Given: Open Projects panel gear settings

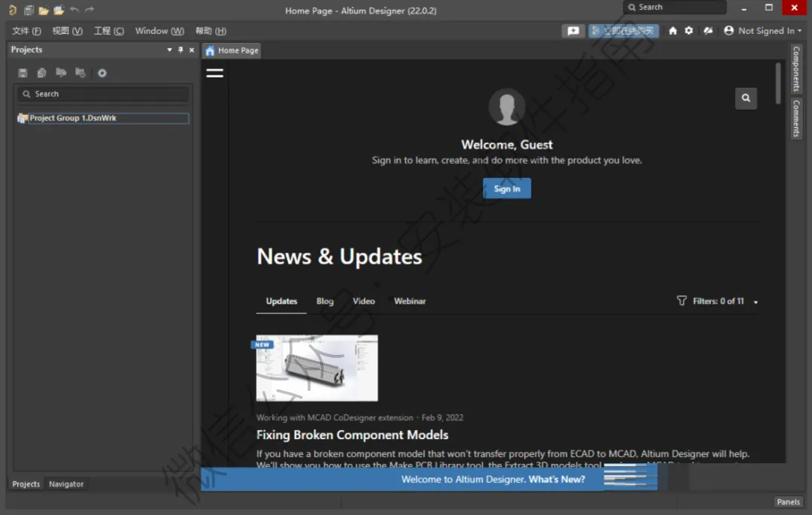Looking at the screenshot, I should (x=102, y=73).
